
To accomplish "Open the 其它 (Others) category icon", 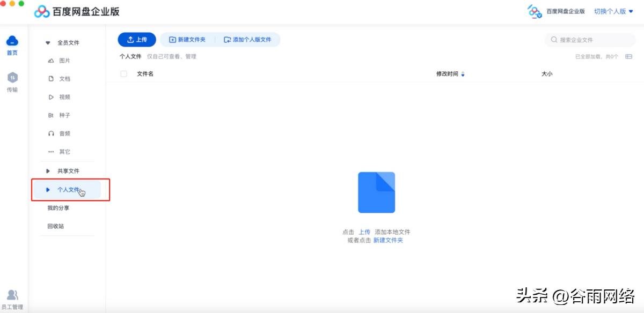I will click(50, 152).
